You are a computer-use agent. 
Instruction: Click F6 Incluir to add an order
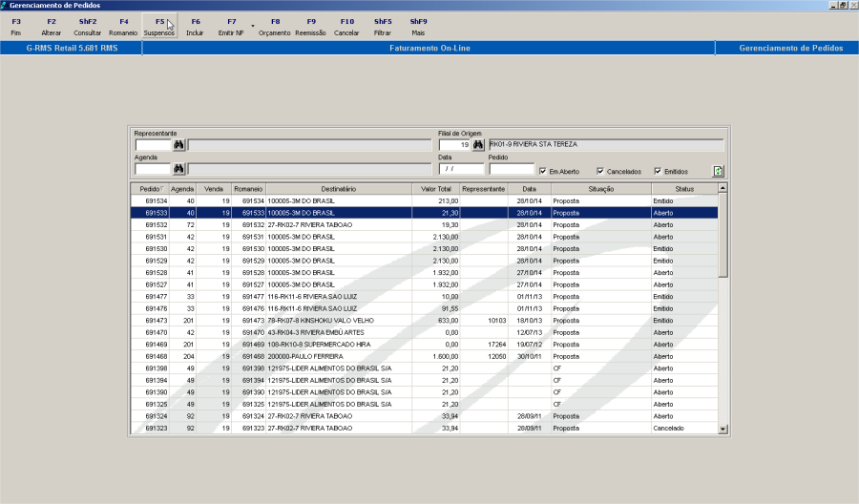tap(195, 27)
